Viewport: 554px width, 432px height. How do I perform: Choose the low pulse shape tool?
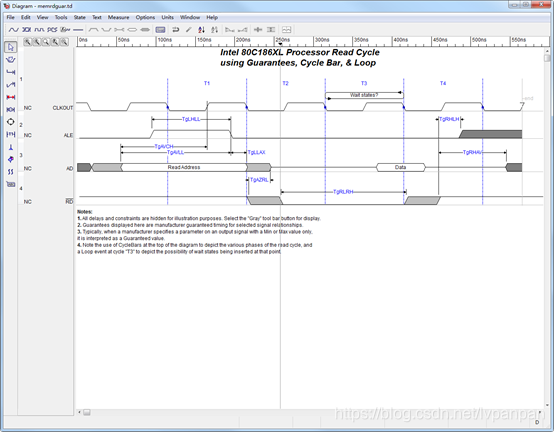pos(106,30)
